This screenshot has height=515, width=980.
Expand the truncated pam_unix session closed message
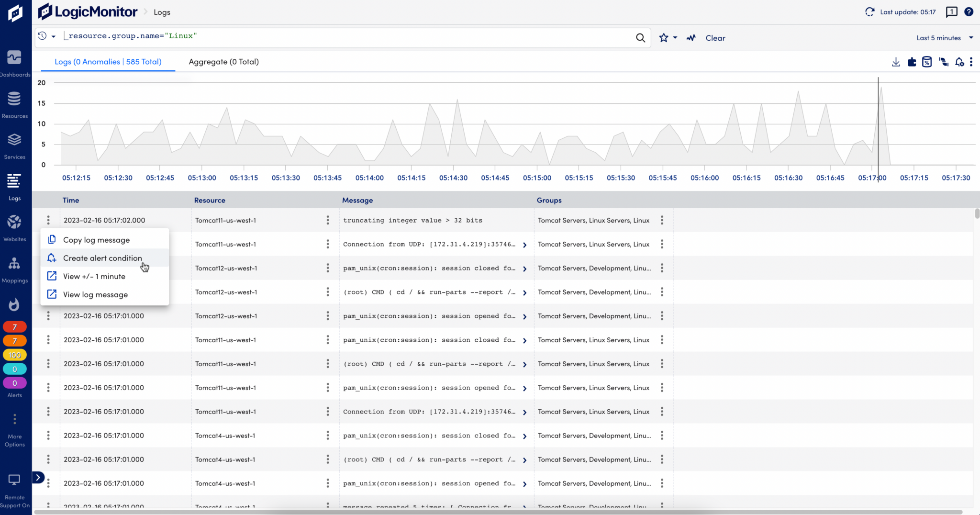[525, 268]
